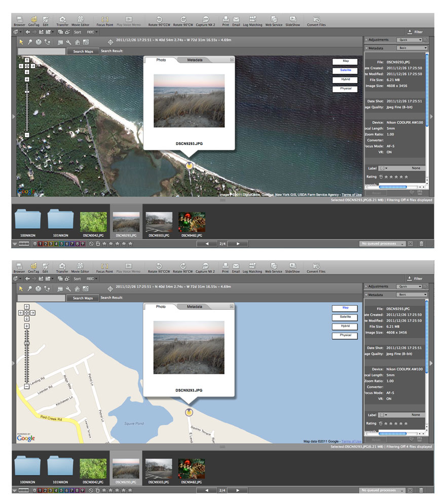This screenshot has width=445, height=504.
Task: Apply red label 1 in upper satellite-view window's bottom bar
Action: [40, 244]
